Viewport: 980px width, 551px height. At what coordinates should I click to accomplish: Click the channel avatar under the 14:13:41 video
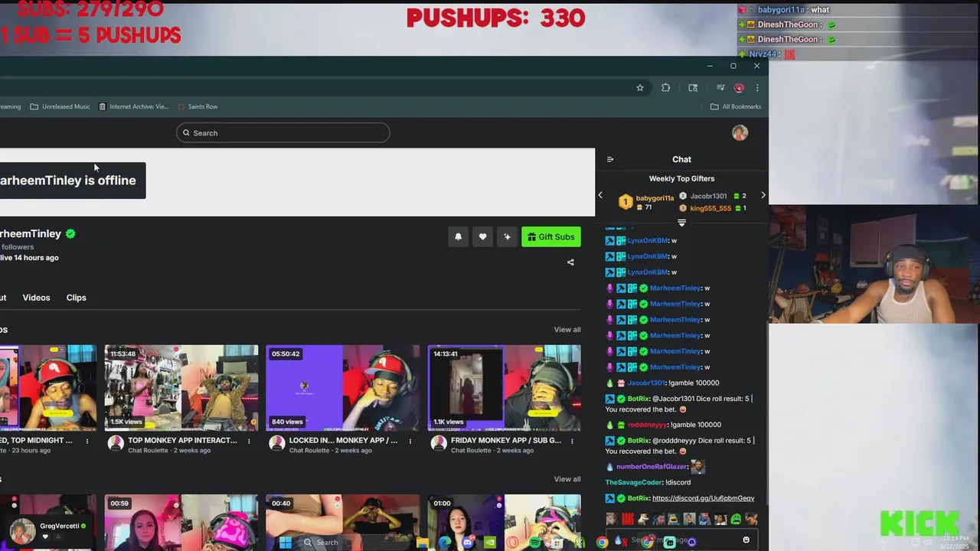click(x=439, y=443)
